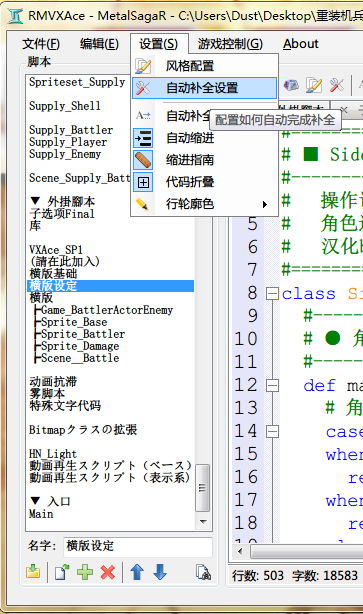Image resolution: width=363 pixels, height=614 pixels.
Task: Click the import script folder icon
Action: (34, 572)
